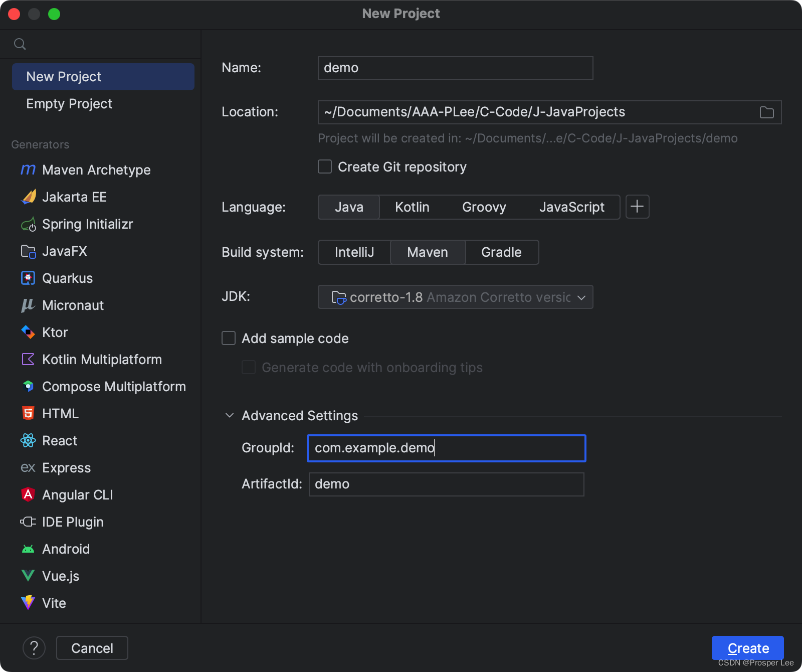Click the Angular CLI red icon
Viewport: 802px width, 672px height.
pyautogui.click(x=28, y=495)
